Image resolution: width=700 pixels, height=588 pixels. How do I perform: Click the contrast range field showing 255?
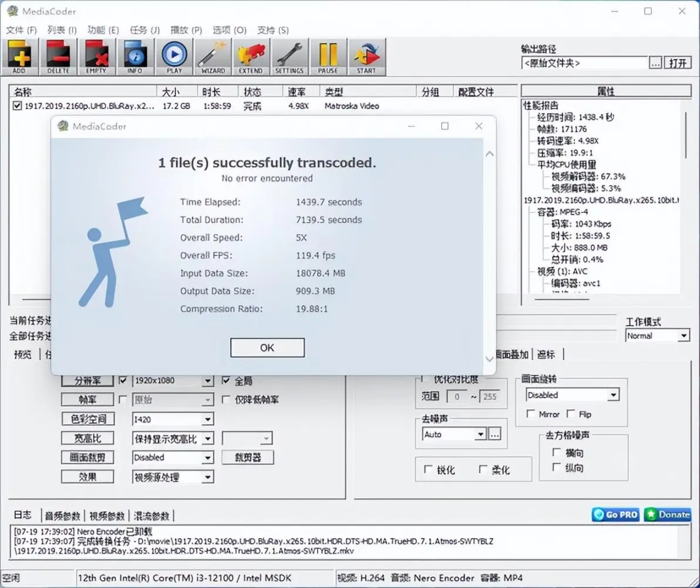490,396
